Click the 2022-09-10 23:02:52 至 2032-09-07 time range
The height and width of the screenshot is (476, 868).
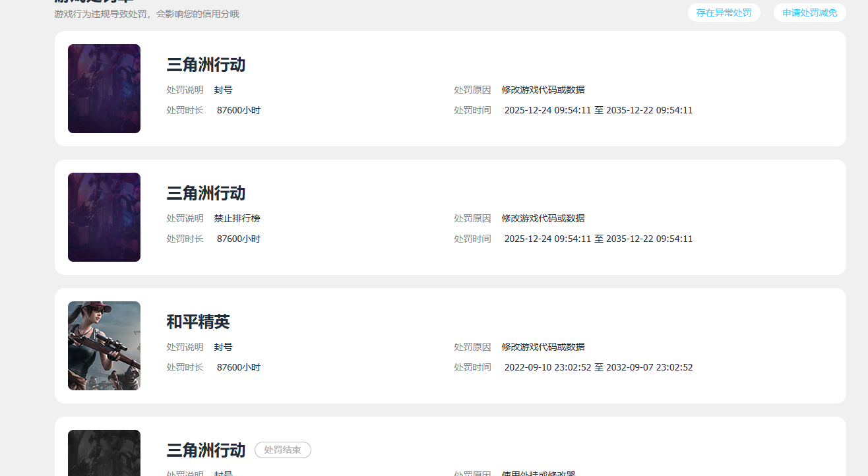pyautogui.click(x=599, y=367)
